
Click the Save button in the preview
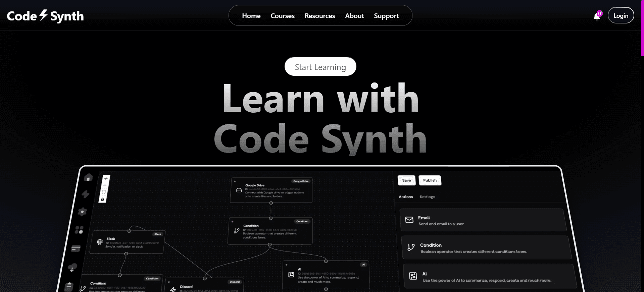click(407, 180)
